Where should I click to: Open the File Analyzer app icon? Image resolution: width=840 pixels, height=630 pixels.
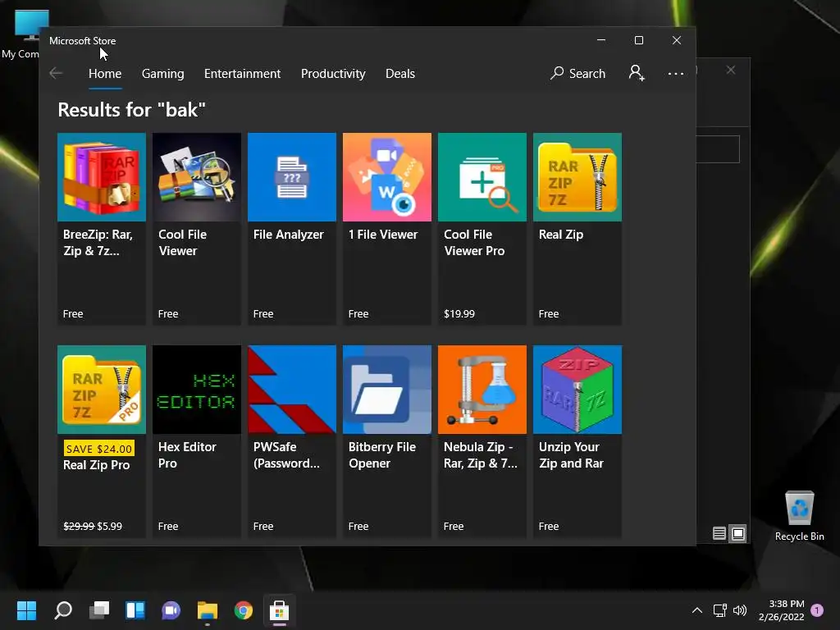[292, 177]
